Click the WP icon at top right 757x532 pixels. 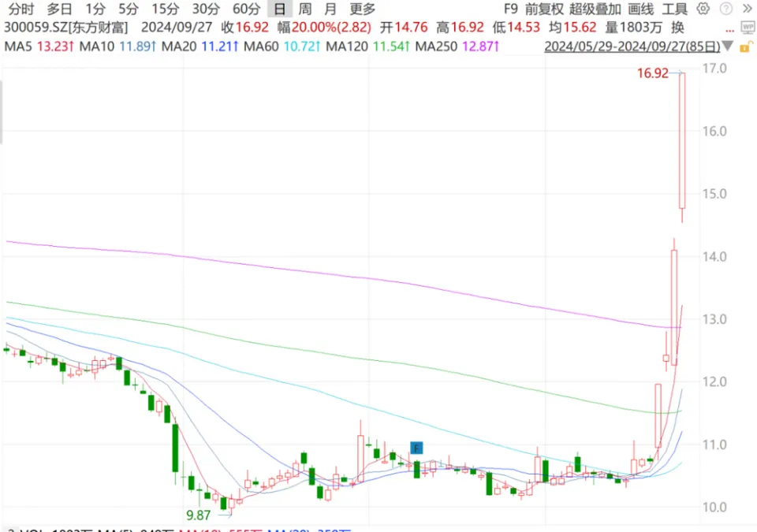pos(748,27)
